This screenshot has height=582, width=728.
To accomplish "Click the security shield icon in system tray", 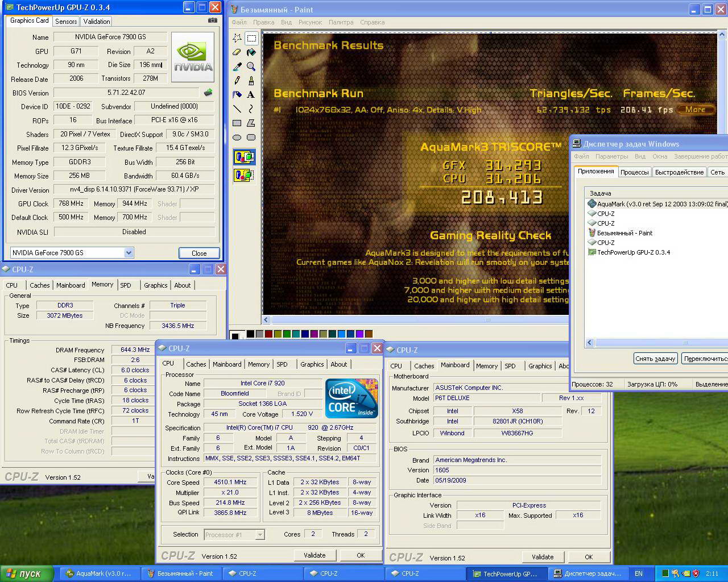I will coord(697,573).
